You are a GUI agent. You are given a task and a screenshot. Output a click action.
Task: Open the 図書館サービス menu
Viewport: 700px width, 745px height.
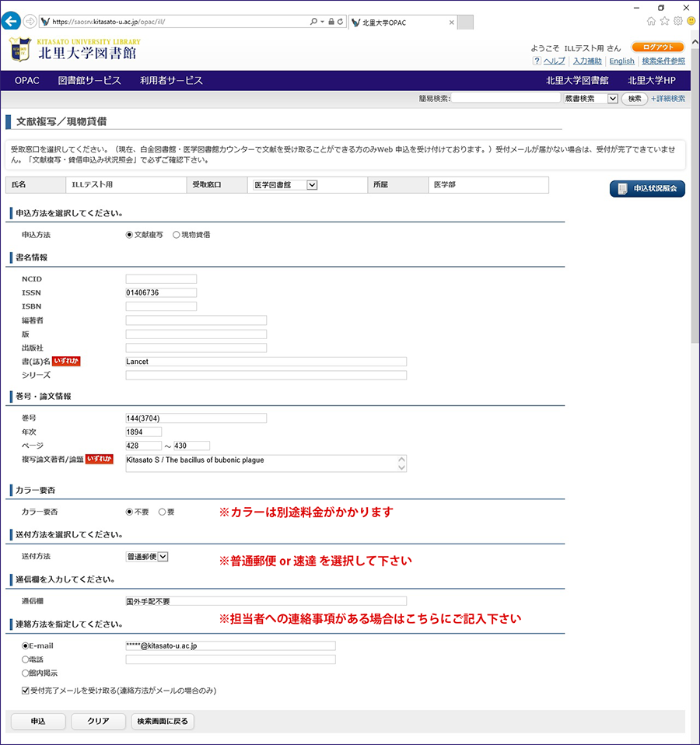click(x=89, y=81)
